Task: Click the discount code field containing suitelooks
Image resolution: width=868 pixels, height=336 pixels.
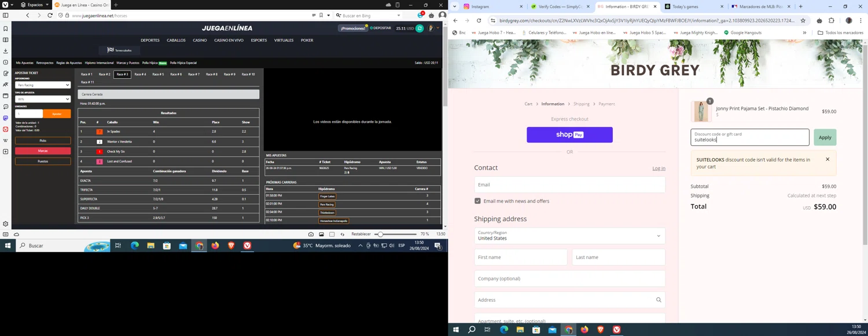Action: (750, 137)
